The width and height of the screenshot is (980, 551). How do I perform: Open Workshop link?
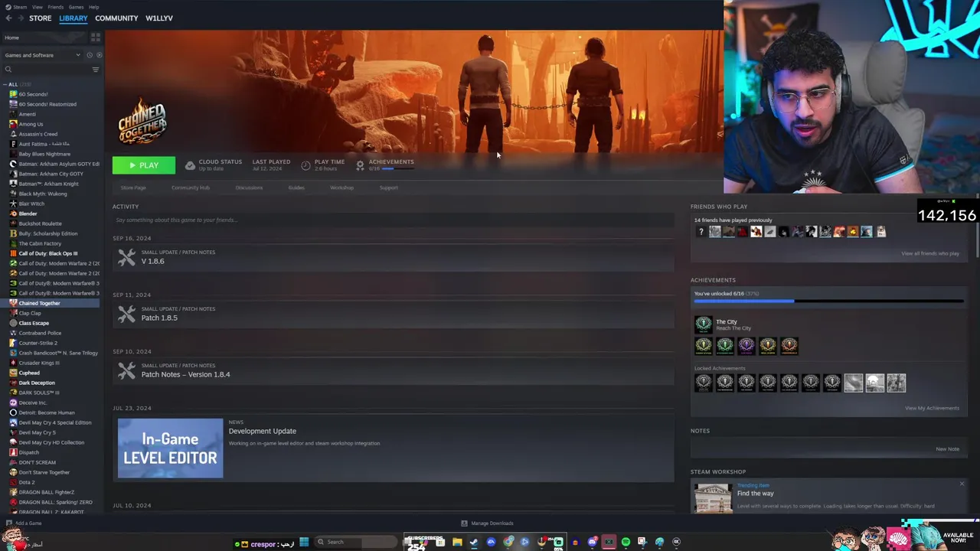click(x=341, y=187)
